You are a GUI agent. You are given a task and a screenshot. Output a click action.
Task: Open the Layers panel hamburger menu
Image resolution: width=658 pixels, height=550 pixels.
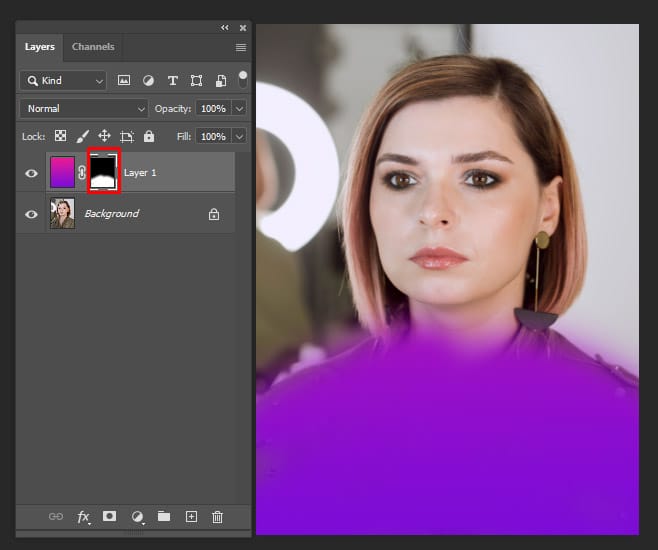tap(241, 47)
